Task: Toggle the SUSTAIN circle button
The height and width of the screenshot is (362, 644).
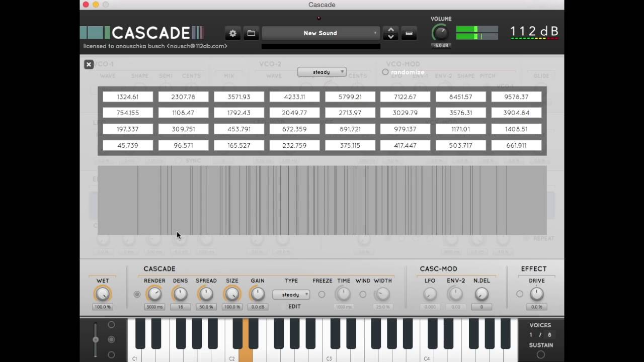Action: coord(540,354)
